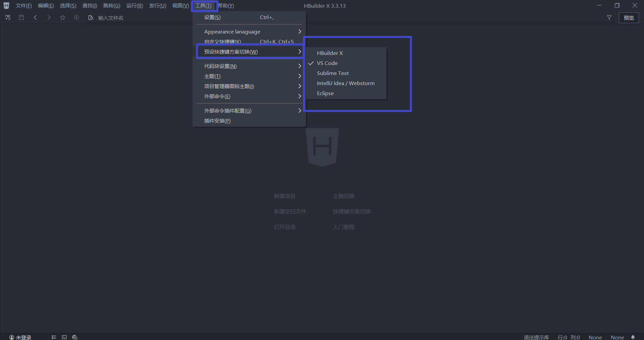Image resolution: width=644 pixels, height=340 pixels.
Task: Expand the 外部命令插件配置(G) submenu
Action: pos(249,111)
